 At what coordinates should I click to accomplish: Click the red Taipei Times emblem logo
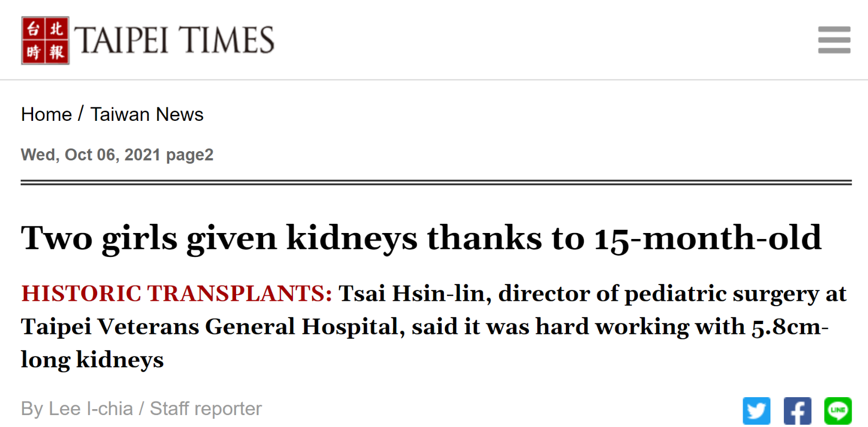click(x=46, y=41)
